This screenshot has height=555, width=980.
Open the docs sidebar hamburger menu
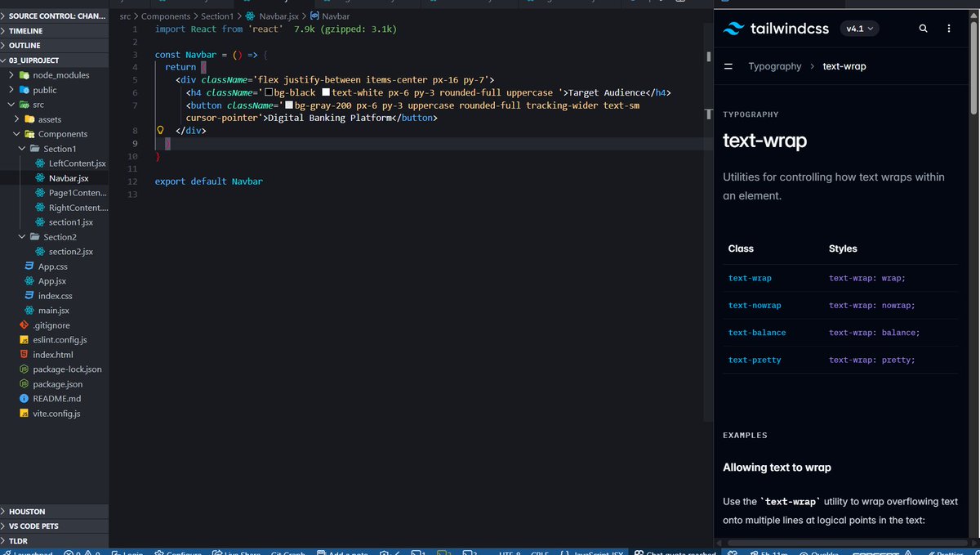point(729,66)
